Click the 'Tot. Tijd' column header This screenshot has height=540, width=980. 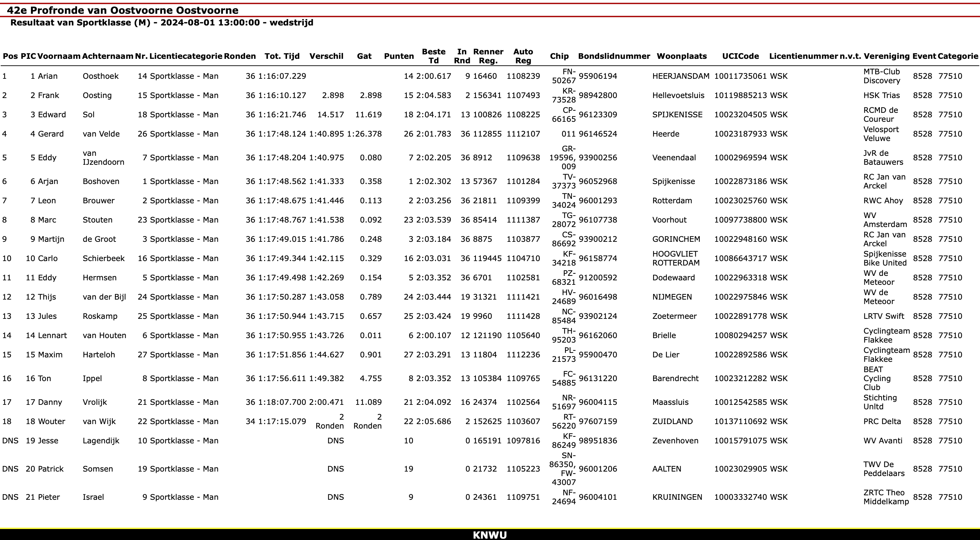click(x=282, y=56)
